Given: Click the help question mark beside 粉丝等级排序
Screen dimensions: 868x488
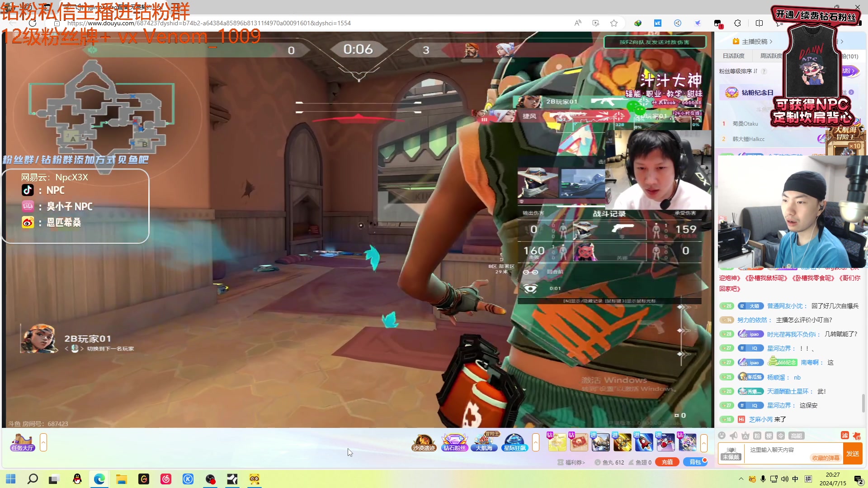Looking at the screenshot, I should click(x=764, y=71).
